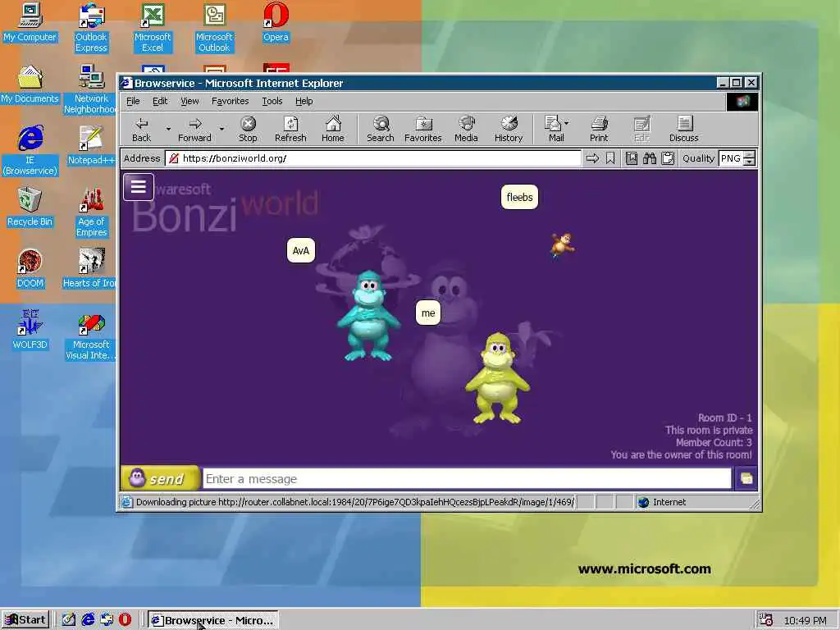Expand the Forward button history arrow

click(221, 129)
